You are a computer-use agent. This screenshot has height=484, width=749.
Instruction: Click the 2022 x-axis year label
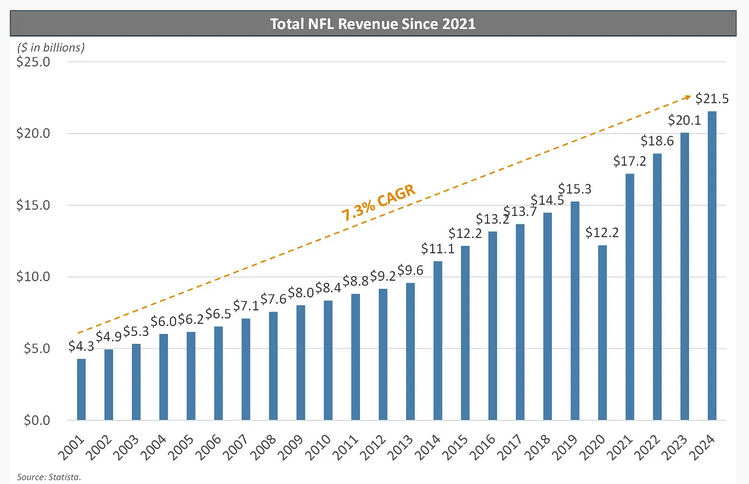coord(647,447)
